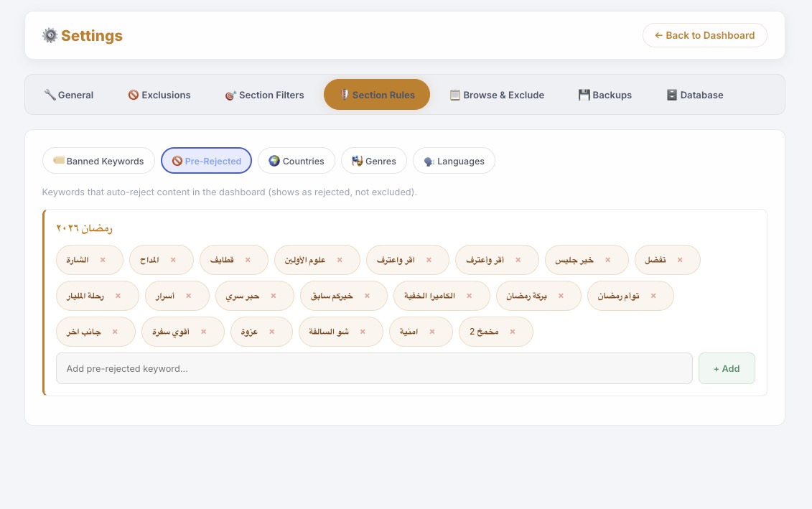
Task: Click the شو السالفة keyword label
Action: [329, 332]
